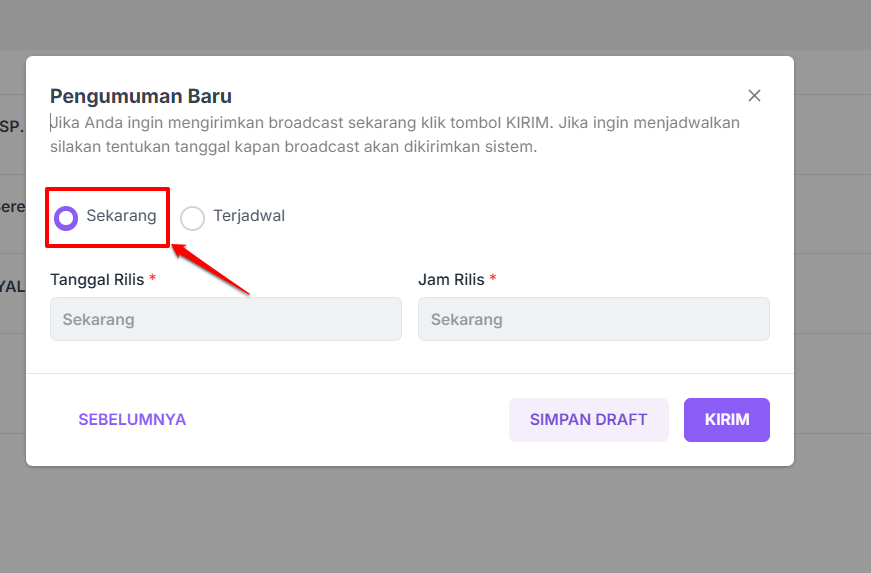The width and height of the screenshot is (871, 573).
Task: Click the broadcast instructions paragraph text
Action: [395, 134]
